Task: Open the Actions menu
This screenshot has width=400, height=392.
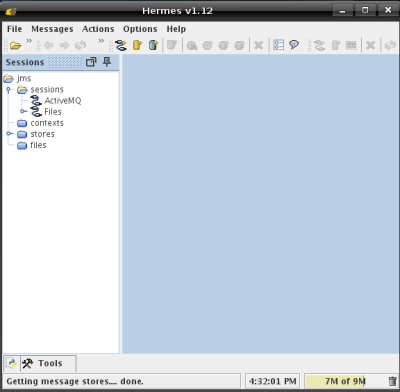Action: [x=98, y=29]
